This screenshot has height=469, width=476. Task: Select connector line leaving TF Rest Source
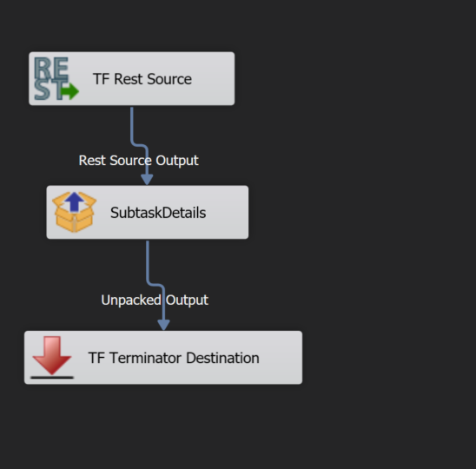click(132, 124)
